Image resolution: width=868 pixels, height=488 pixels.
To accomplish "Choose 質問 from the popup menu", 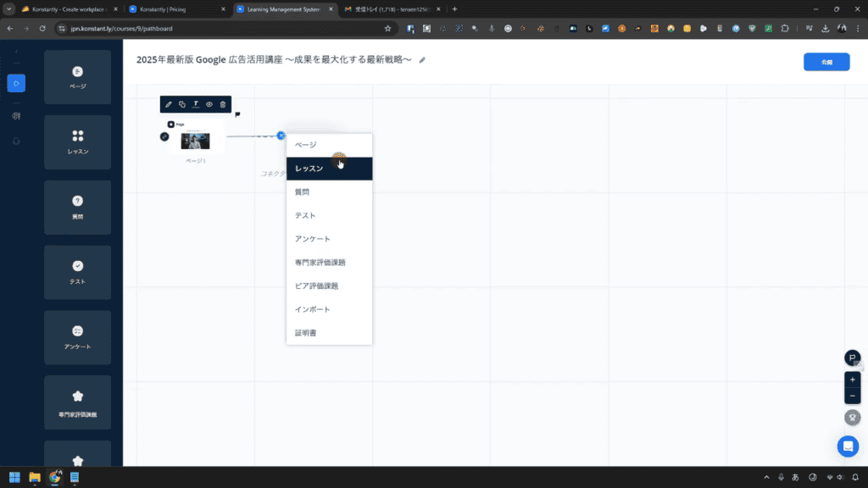I will tap(330, 192).
